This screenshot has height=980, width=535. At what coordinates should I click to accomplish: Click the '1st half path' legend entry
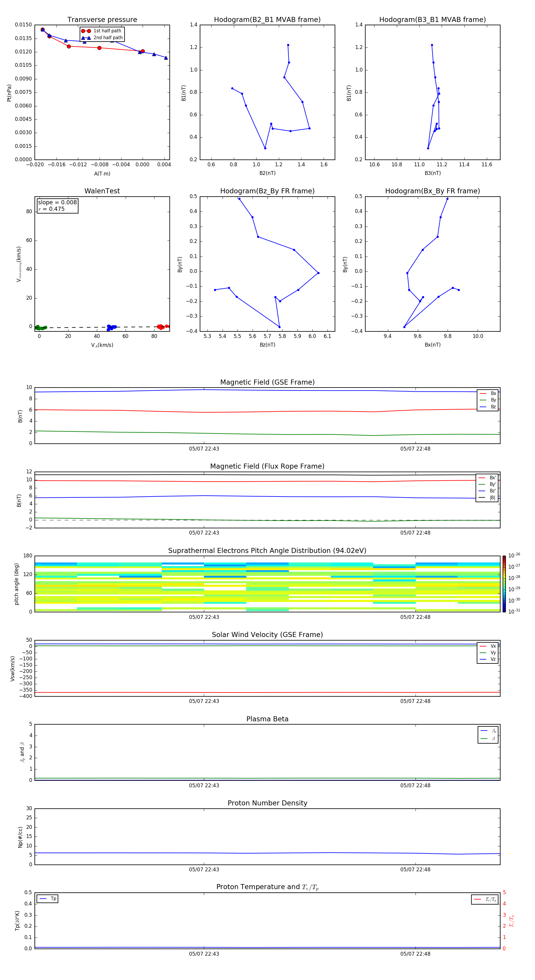click(x=102, y=31)
